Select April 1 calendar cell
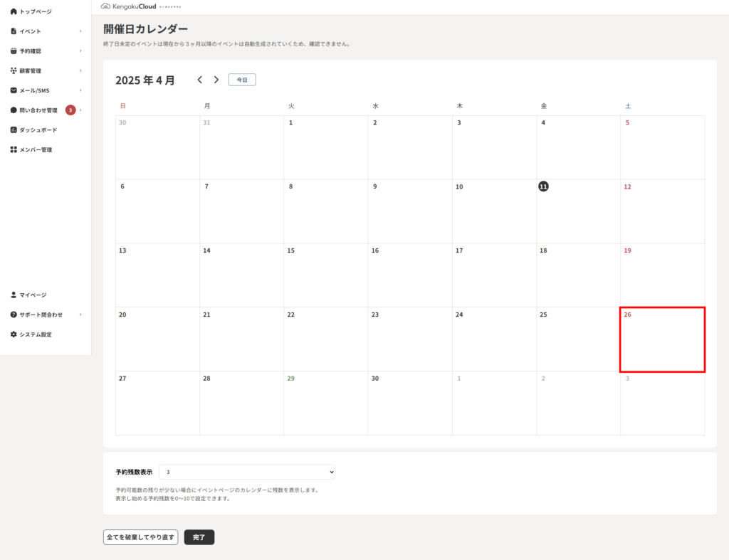The height and width of the screenshot is (560, 729). (x=326, y=147)
